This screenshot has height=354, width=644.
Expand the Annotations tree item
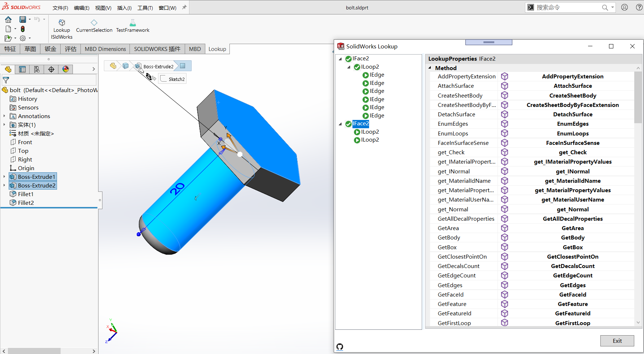[4, 116]
